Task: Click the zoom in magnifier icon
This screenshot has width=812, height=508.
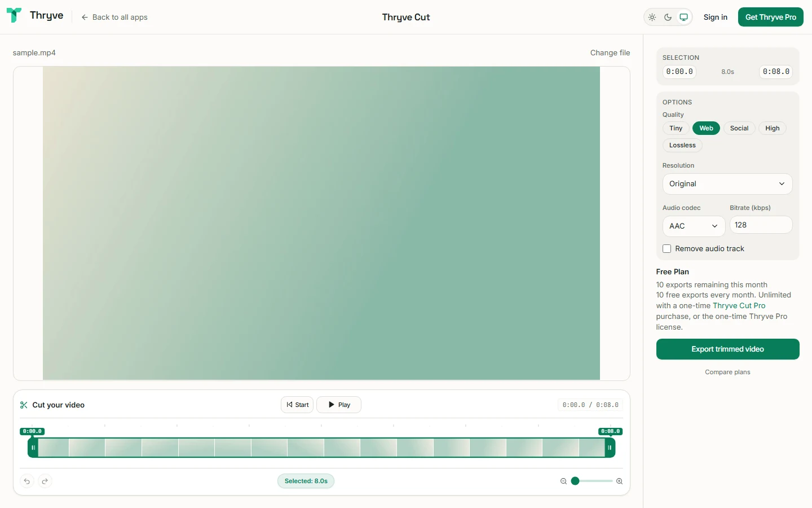Action: [619, 481]
